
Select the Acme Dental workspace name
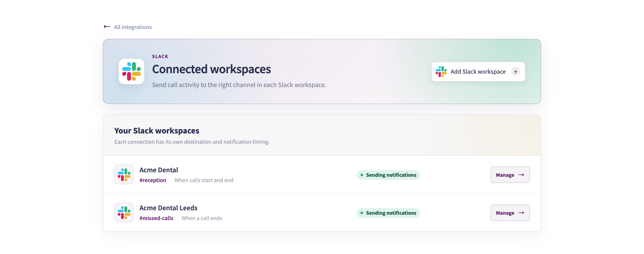pos(159,170)
